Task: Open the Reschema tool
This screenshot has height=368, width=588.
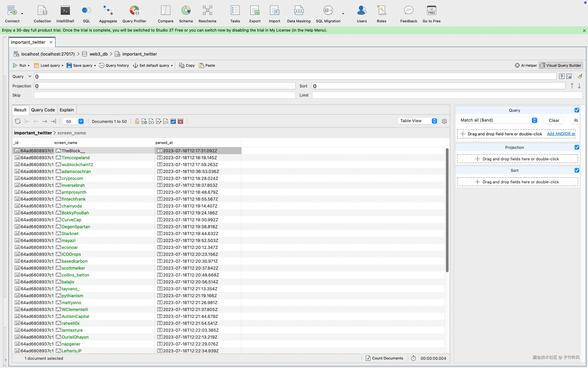Action: 207,14
